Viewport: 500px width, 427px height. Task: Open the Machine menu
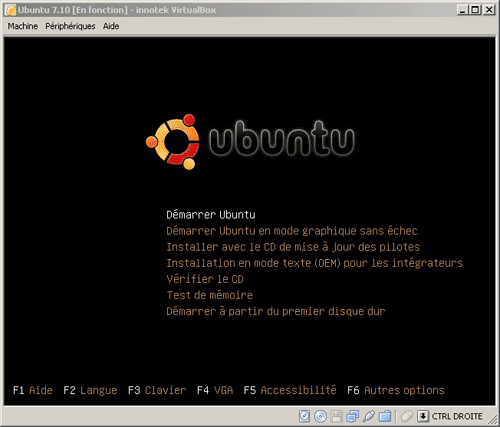tap(23, 26)
